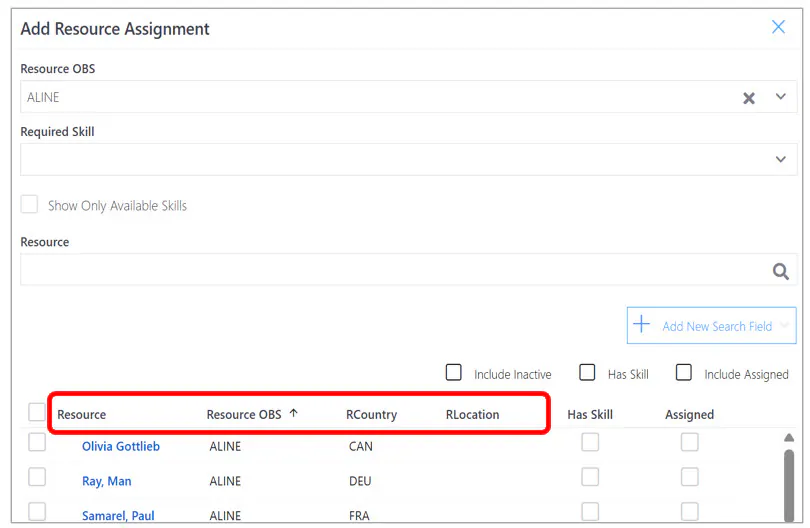The width and height of the screenshot is (810, 528).
Task: Open the Olivia Gottlieb resource link
Action: (x=121, y=446)
